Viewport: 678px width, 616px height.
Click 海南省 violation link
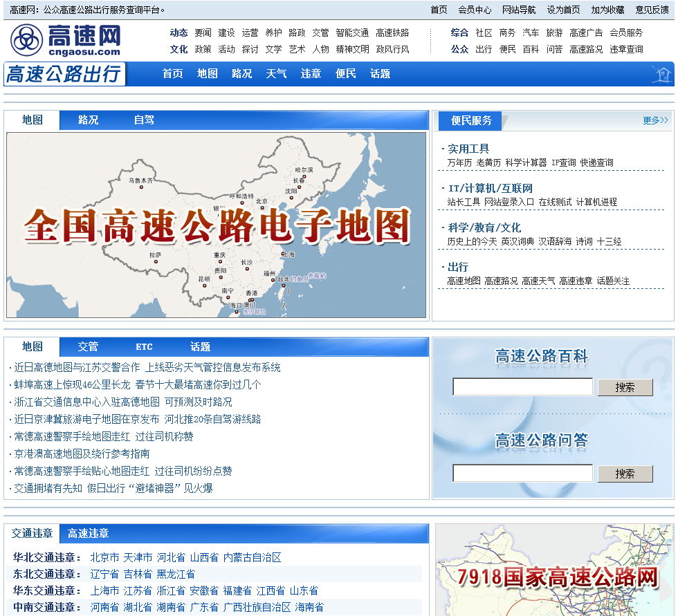pyautogui.click(x=309, y=608)
